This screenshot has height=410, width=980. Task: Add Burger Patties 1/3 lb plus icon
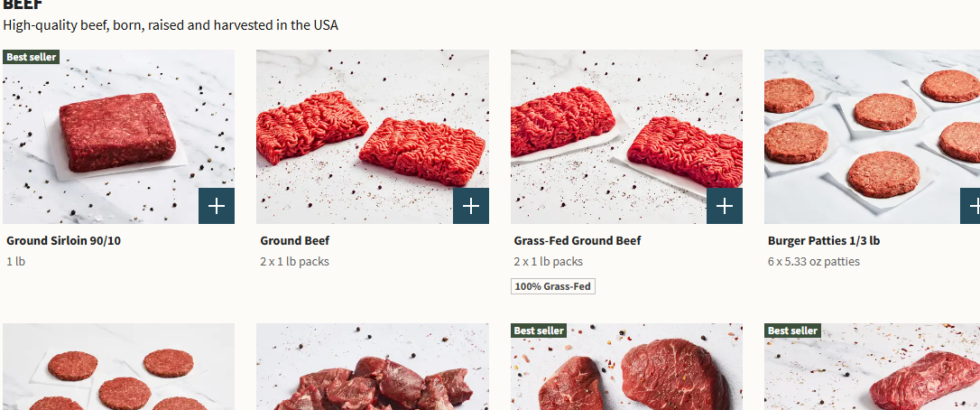971,206
